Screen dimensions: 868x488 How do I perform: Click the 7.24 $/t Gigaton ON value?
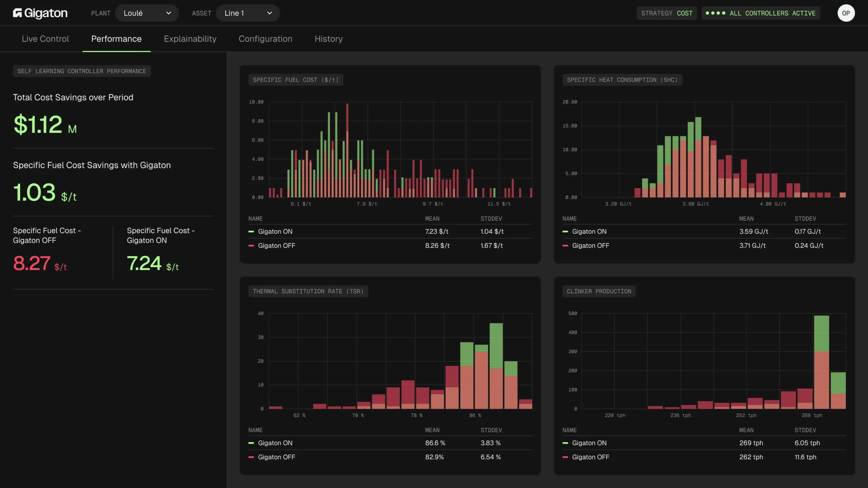[153, 263]
